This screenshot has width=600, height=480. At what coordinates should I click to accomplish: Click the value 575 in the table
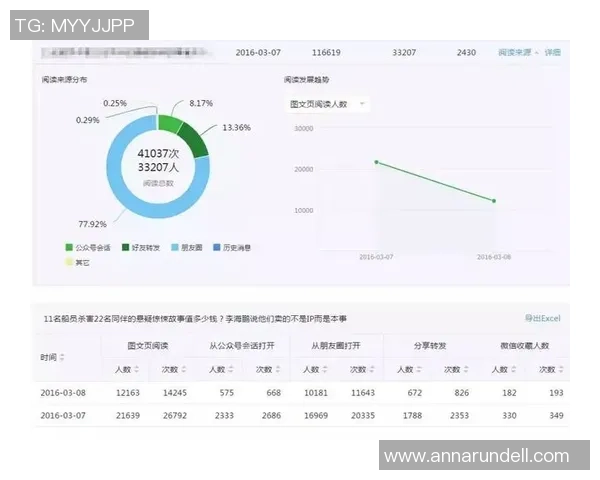click(x=227, y=393)
